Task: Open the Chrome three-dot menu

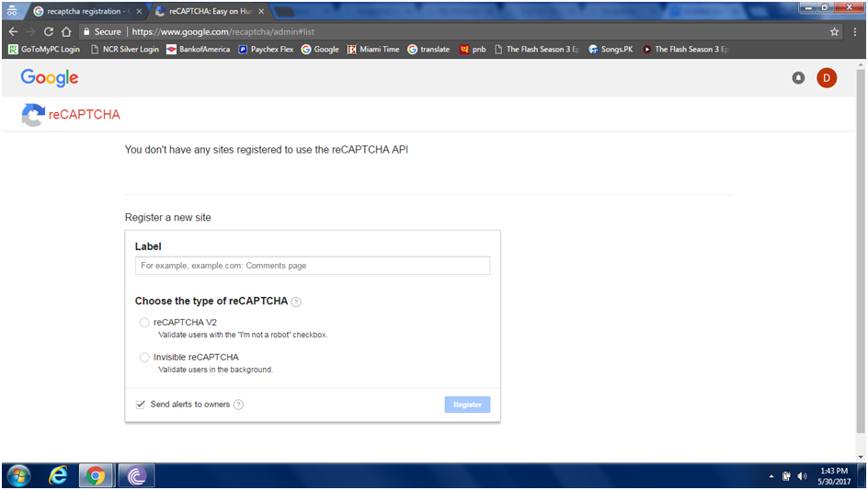Action: point(855,31)
